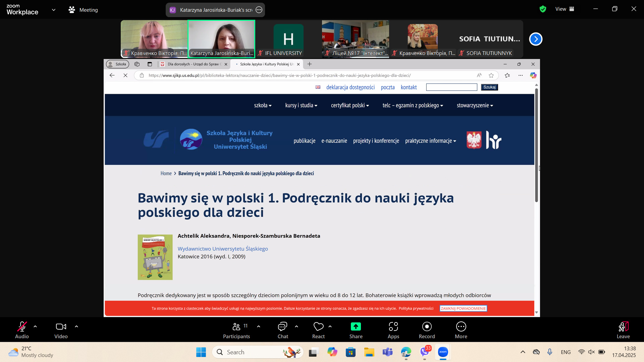Open the Polityka prywatności link

click(416, 308)
